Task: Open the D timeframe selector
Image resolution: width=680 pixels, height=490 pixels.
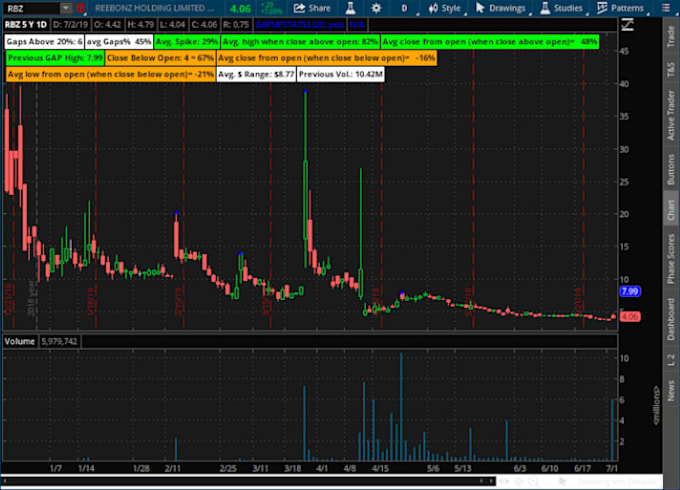Action: [405, 8]
